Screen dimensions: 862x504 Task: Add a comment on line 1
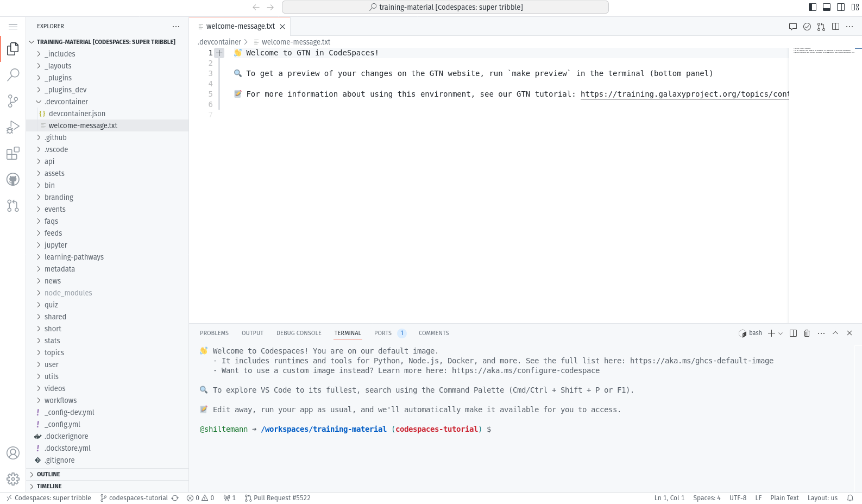click(x=219, y=53)
